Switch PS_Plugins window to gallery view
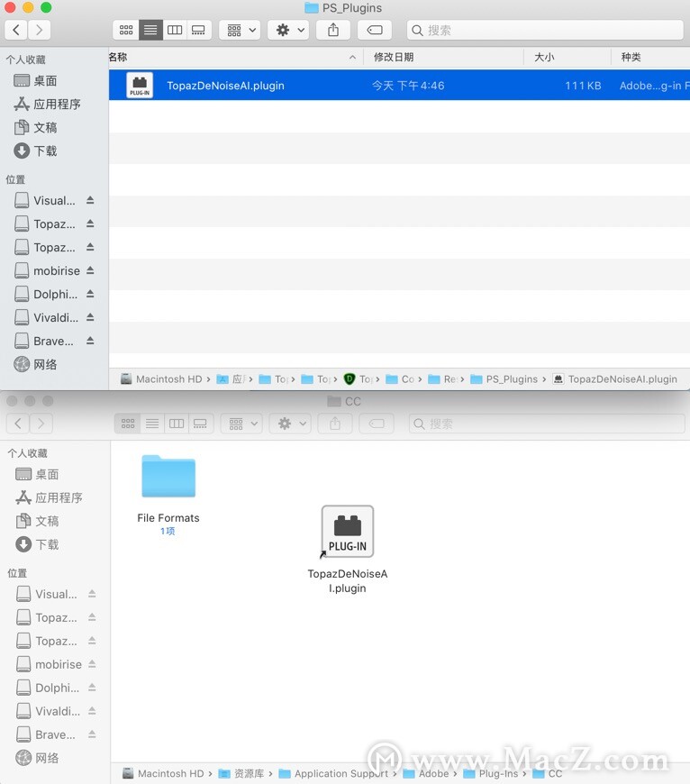Screen dimensions: 690x784 coord(198,30)
